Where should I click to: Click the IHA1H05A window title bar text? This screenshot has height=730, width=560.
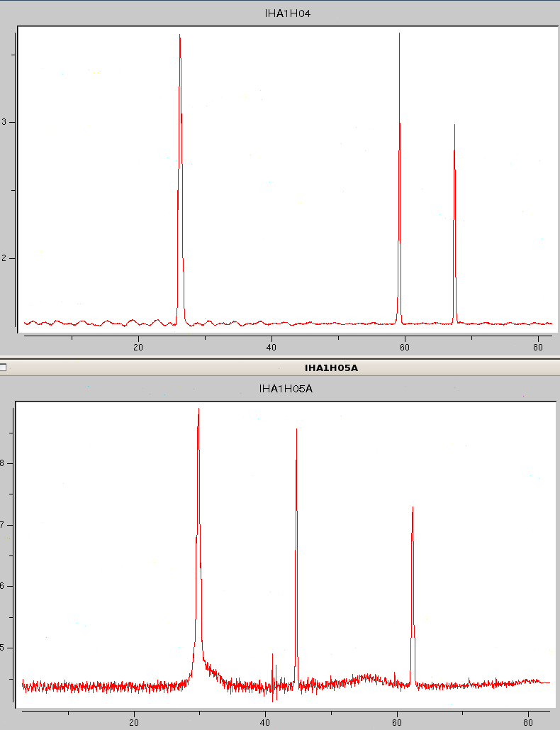331,367
